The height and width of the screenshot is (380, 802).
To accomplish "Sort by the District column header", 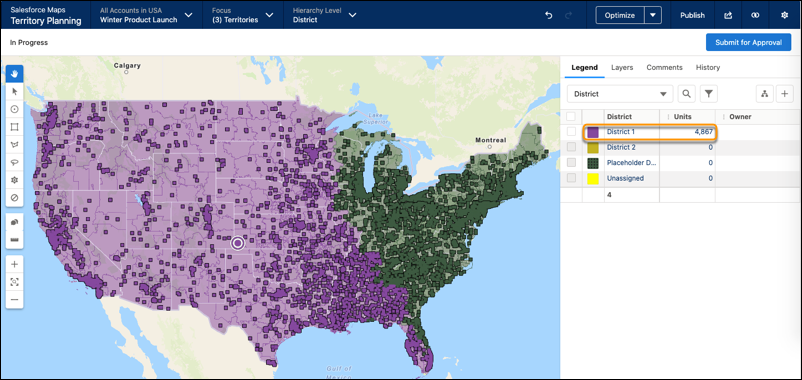I will tap(619, 117).
